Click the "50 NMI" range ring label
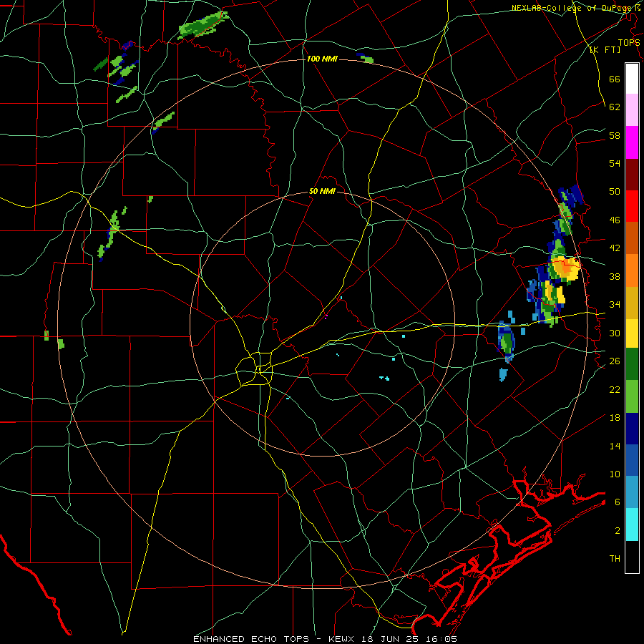 (x=322, y=191)
